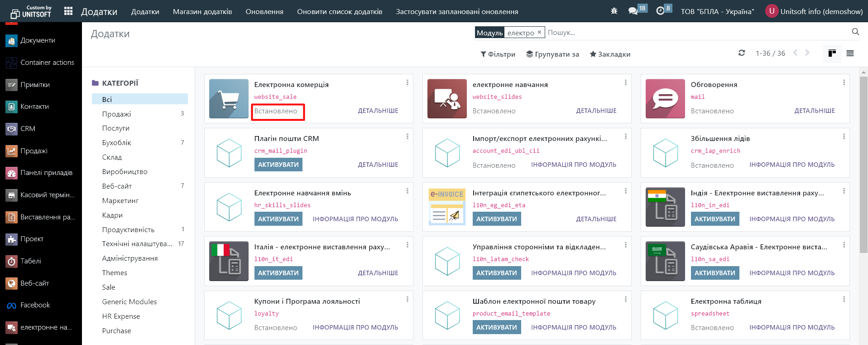Click the bug debug icon
Image resolution: width=868 pixels, height=345 pixels.
tap(614, 11)
